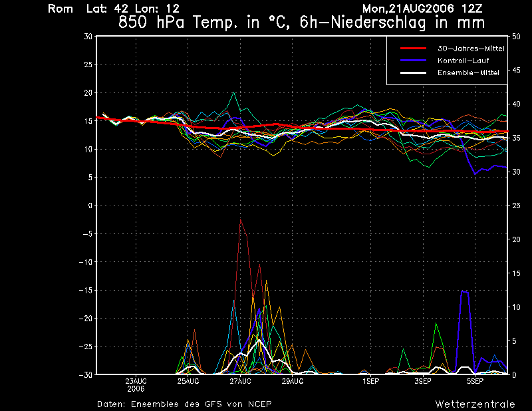Screen dimensions: 532x411
Task: Click the tallest red precipitation spike near 27AUG
Action: pyautogui.click(x=241, y=220)
